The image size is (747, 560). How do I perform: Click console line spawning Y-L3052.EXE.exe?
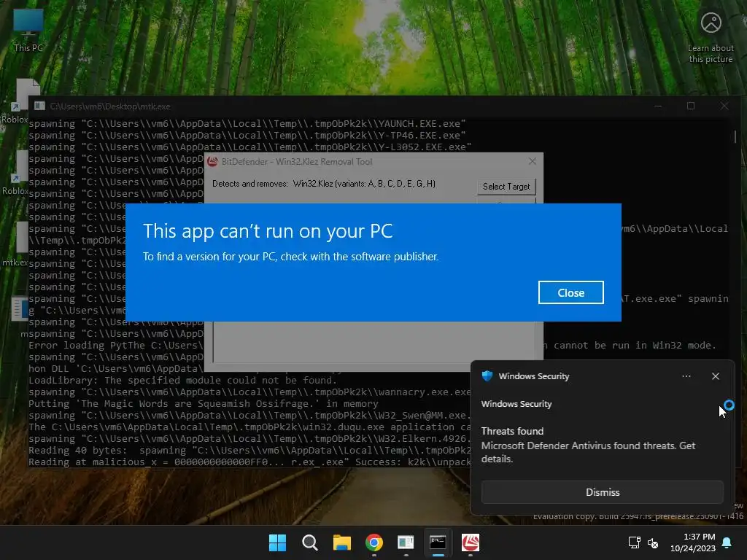coord(250,147)
